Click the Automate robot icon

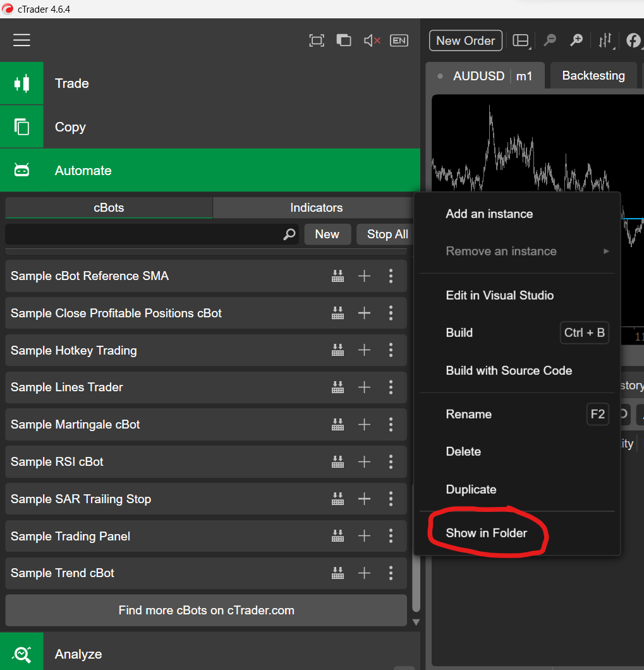tap(21, 170)
